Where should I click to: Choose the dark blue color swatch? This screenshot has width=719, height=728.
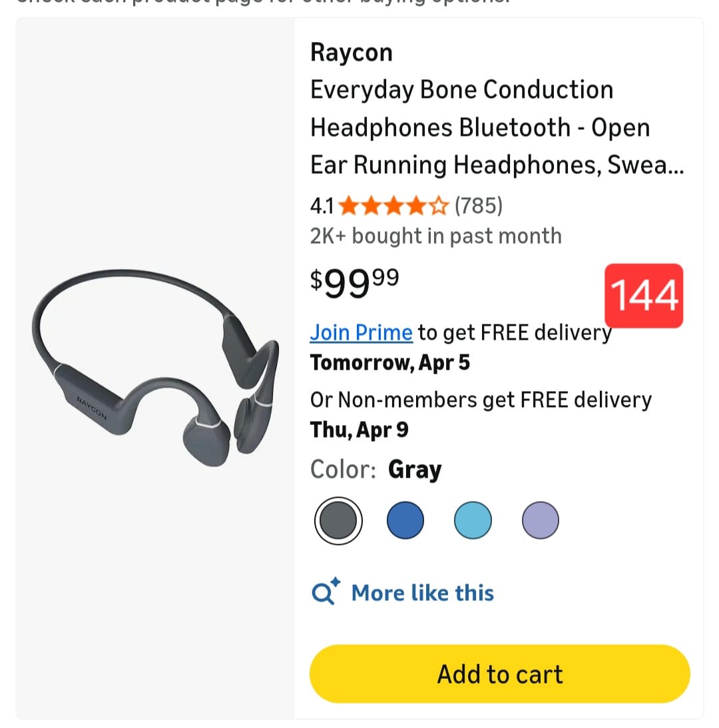pos(405,521)
